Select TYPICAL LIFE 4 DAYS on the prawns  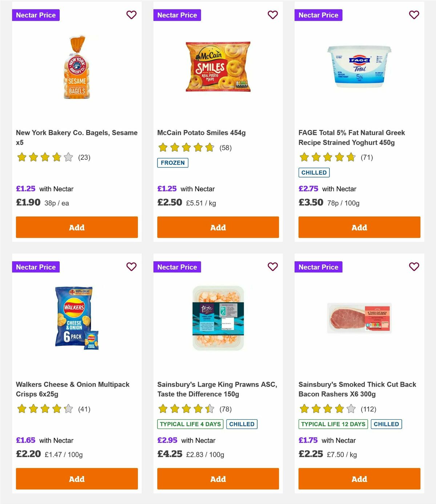pos(190,424)
